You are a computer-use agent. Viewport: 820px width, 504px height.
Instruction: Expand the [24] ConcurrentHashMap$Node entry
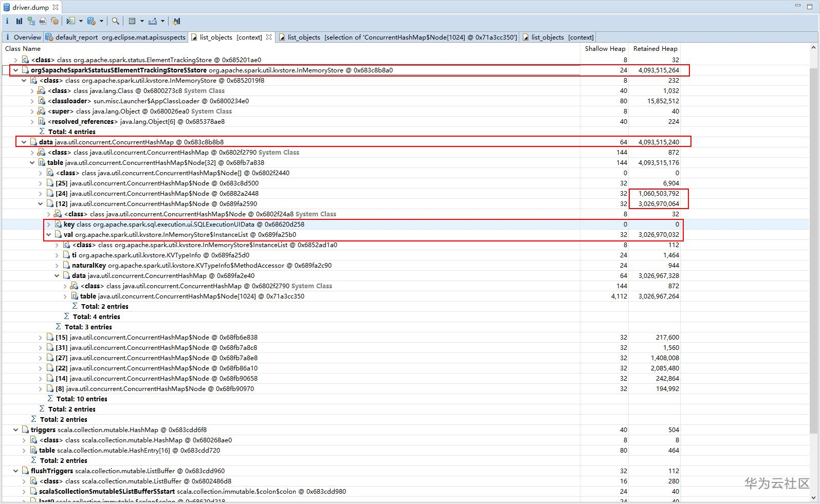click(x=41, y=194)
